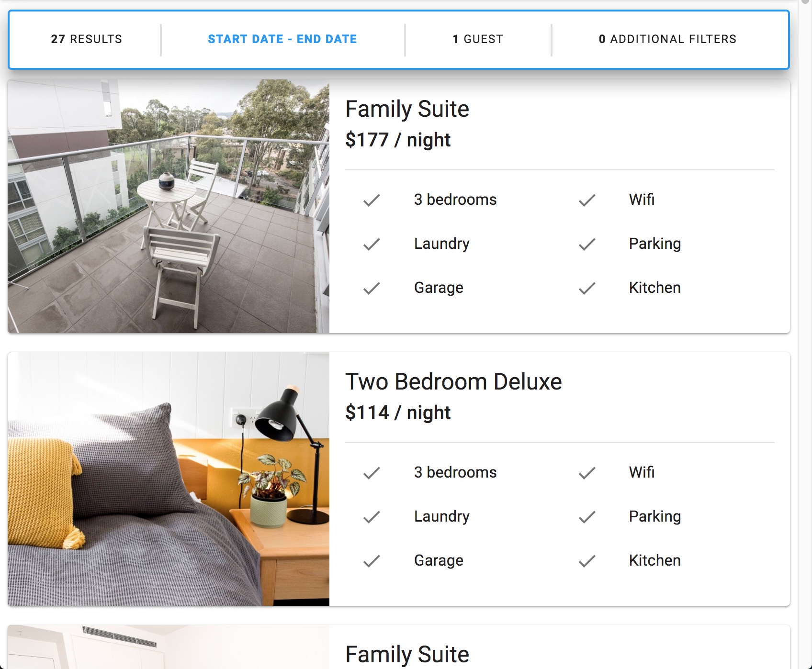Screen dimensions: 812x669
Task: Click the 27 Results section
Action: pos(87,39)
